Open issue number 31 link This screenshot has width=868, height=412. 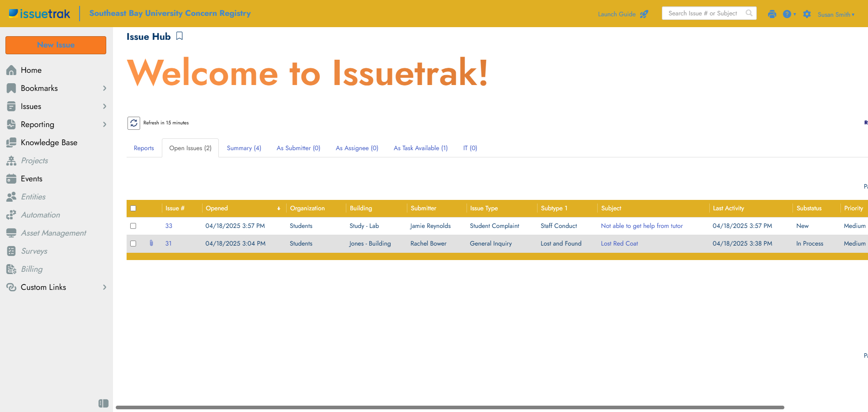[x=168, y=243]
